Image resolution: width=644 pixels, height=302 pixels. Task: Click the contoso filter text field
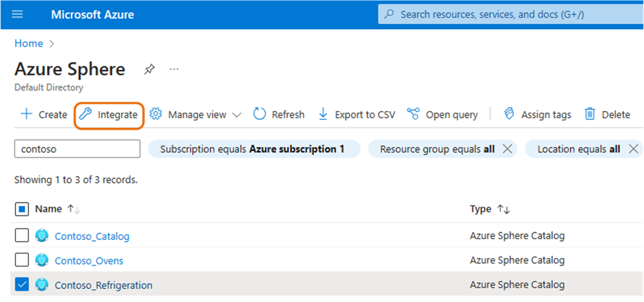(77, 148)
